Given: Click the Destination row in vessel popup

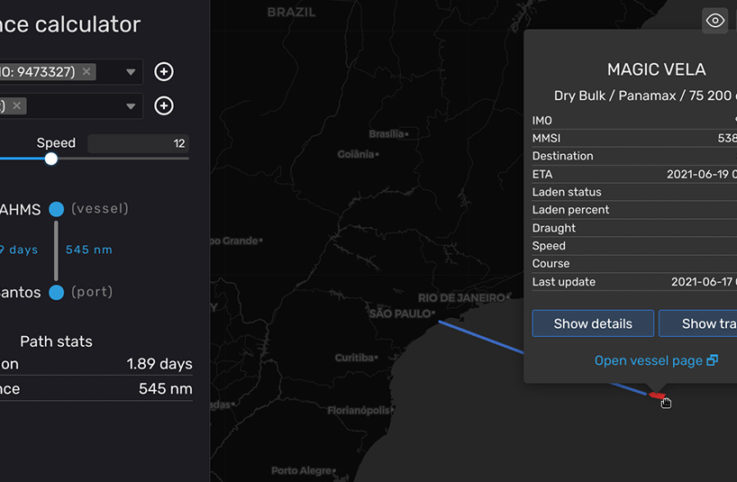Looking at the screenshot, I should tap(634, 156).
